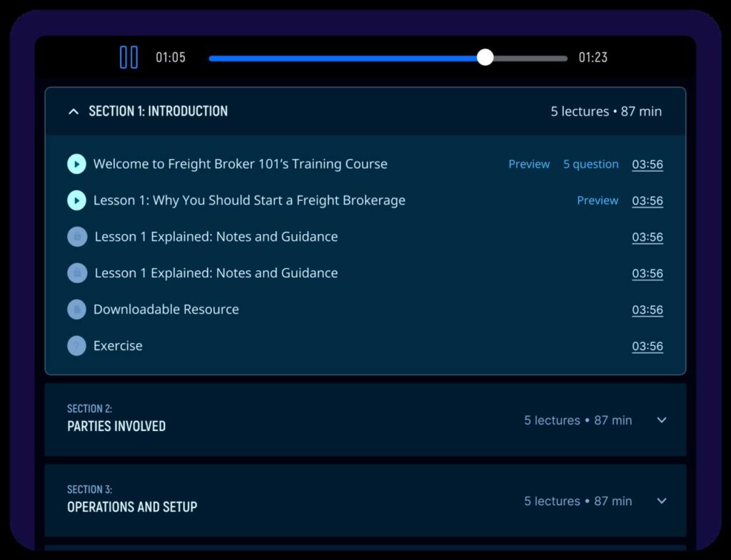
Task: Expand the Parties Involved section chevron
Action: (x=661, y=420)
